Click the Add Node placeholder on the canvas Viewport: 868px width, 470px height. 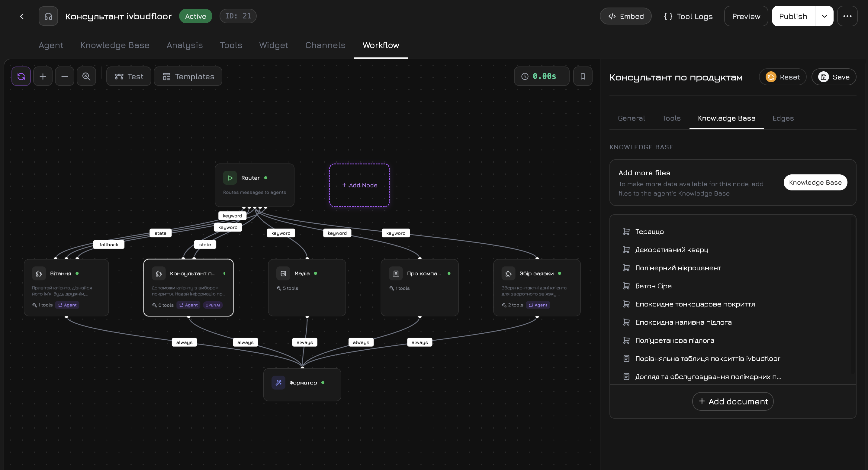click(x=359, y=185)
